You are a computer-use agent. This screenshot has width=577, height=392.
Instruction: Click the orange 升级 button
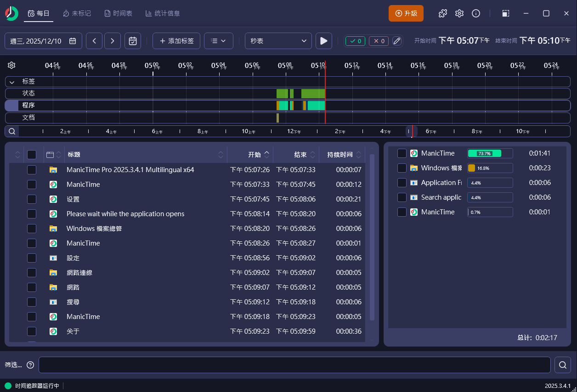pyautogui.click(x=406, y=13)
